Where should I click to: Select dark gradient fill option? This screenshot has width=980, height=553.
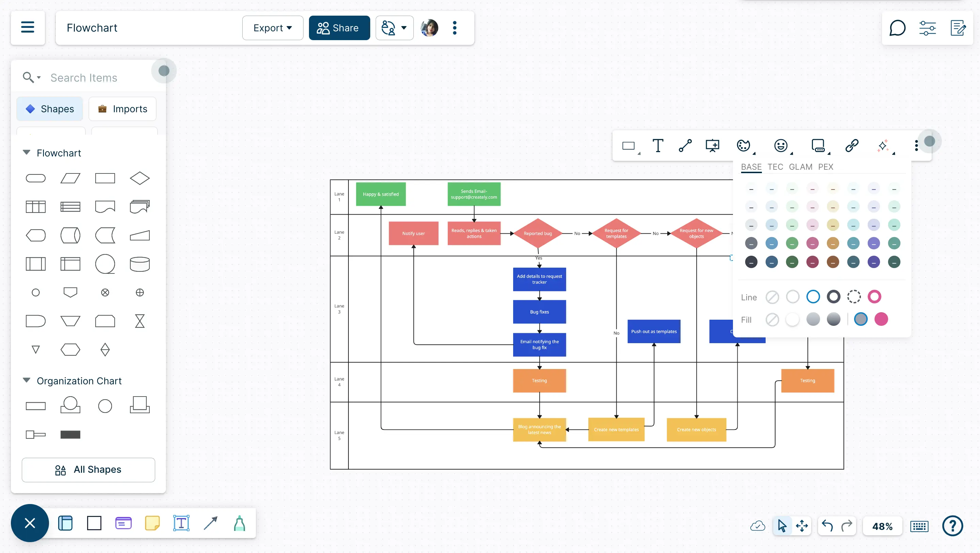click(x=833, y=319)
